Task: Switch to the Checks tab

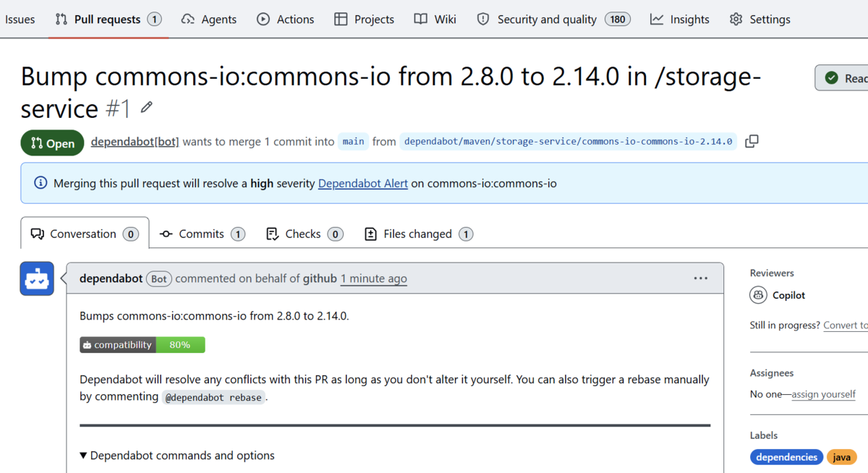Action: click(x=305, y=234)
